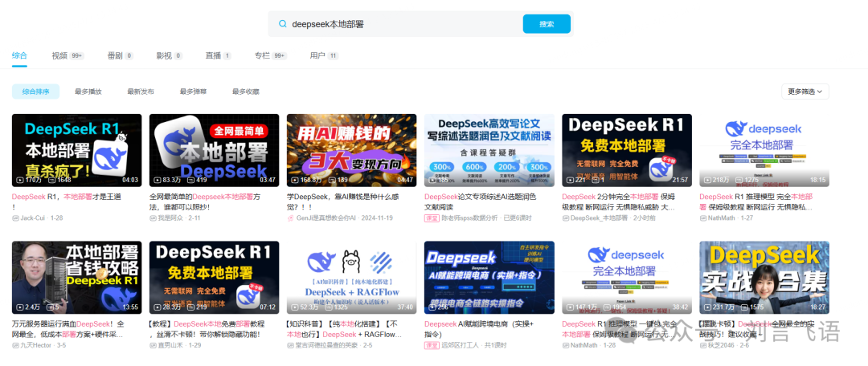This screenshot has height=366, width=868.
Task: Open the 全网最简单 本地部署 video thumbnail
Action: point(215,150)
